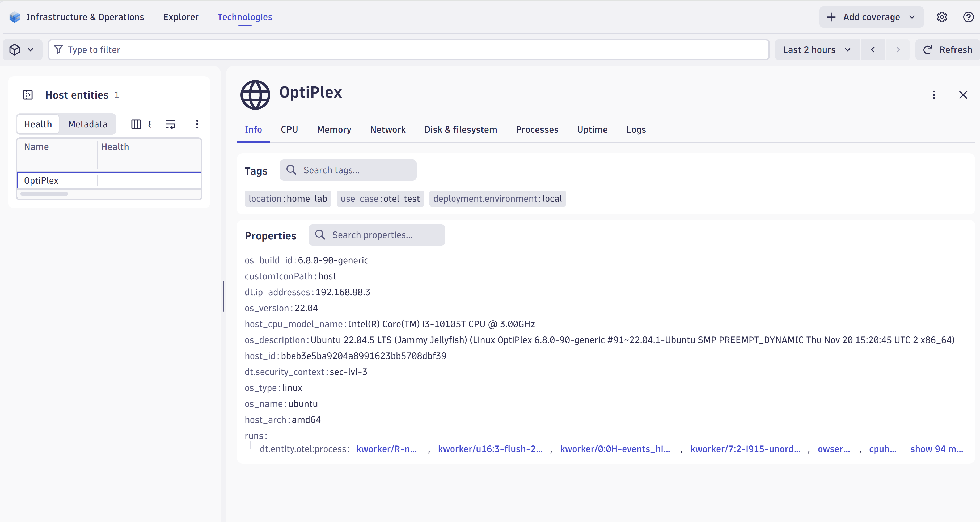980x522 pixels.
Task: Click the show 94 more processes link
Action: pyautogui.click(x=936, y=449)
